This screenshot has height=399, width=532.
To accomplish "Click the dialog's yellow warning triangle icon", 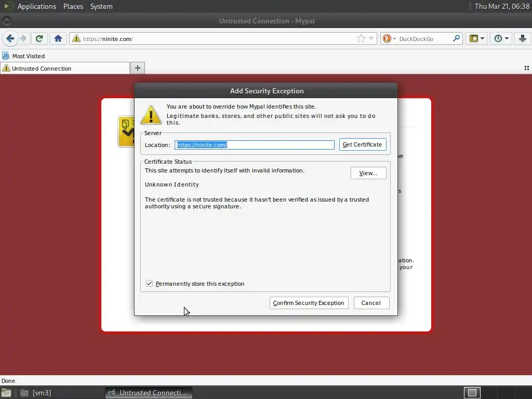I will click(x=151, y=115).
